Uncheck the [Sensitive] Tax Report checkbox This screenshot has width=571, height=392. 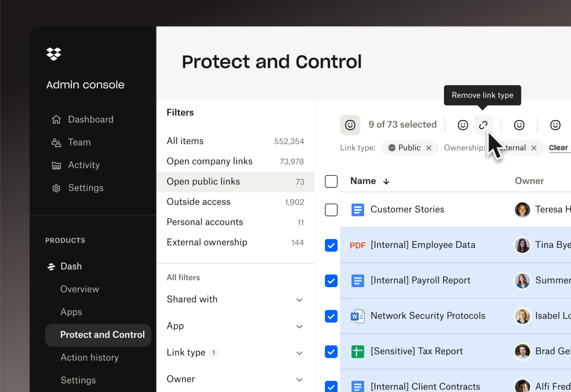click(x=331, y=351)
